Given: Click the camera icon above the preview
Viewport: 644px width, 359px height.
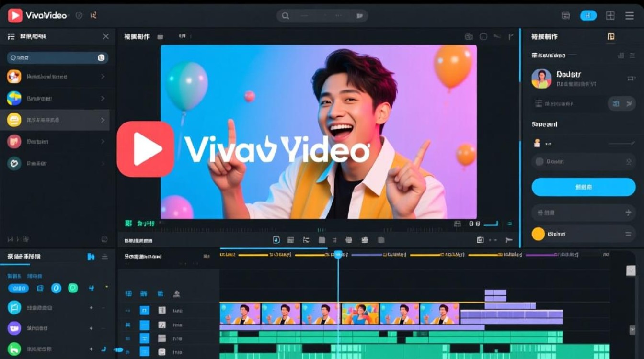Looking at the screenshot, I should point(469,36).
